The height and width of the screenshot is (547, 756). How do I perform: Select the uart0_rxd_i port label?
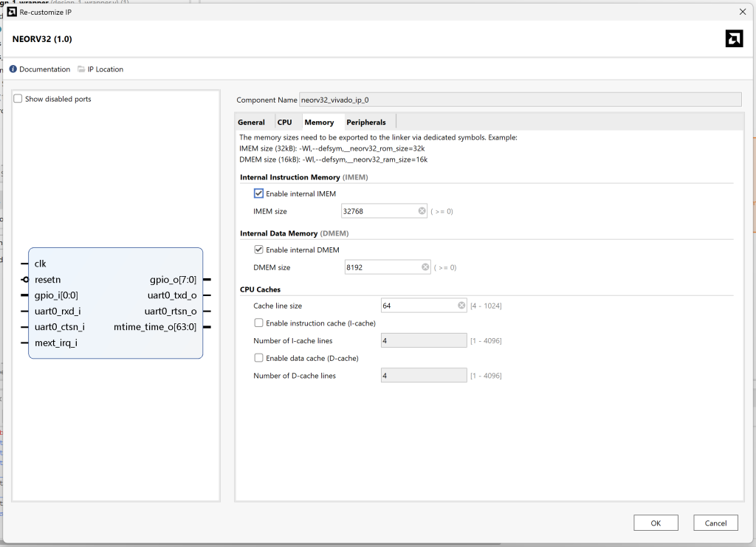58,312
